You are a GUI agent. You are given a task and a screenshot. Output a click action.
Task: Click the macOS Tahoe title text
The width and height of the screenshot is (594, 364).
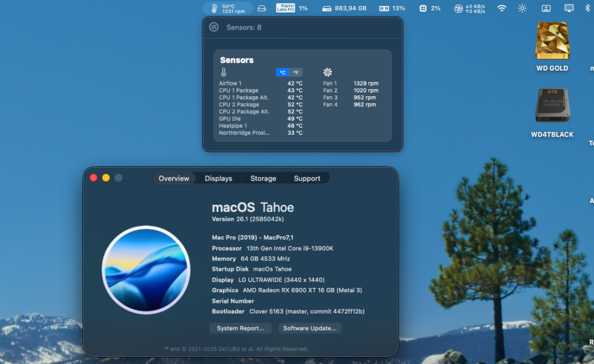(252, 208)
